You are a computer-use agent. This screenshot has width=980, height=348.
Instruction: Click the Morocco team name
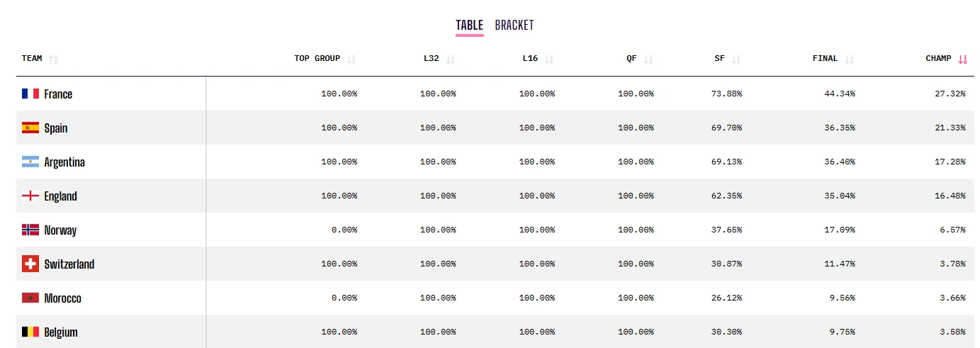pos(62,298)
